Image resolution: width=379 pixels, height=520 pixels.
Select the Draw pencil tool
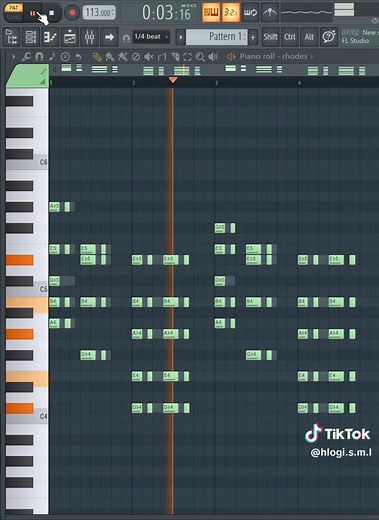(x=97, y=57)
